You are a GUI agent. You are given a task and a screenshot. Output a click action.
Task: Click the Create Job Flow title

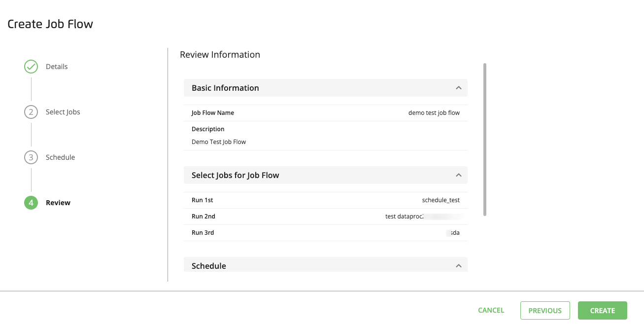pos(50,24)
